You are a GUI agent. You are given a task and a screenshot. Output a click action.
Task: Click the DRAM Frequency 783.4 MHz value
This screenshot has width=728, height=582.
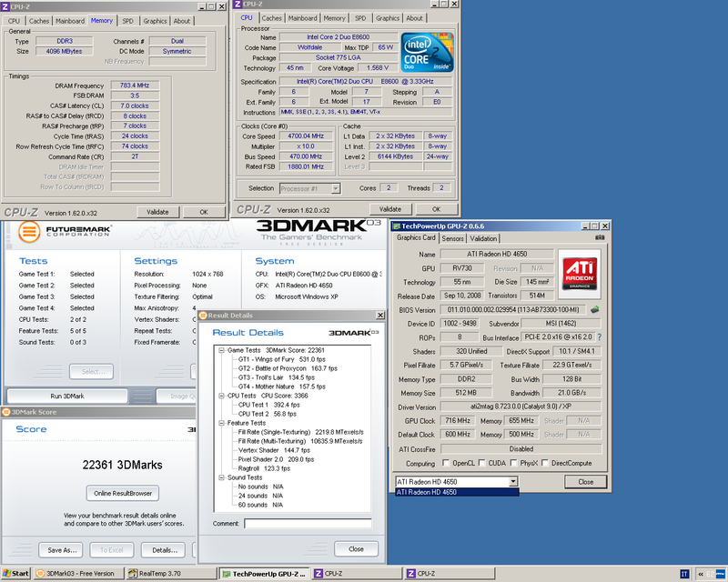pyautogui.click(x=135, y=85)
